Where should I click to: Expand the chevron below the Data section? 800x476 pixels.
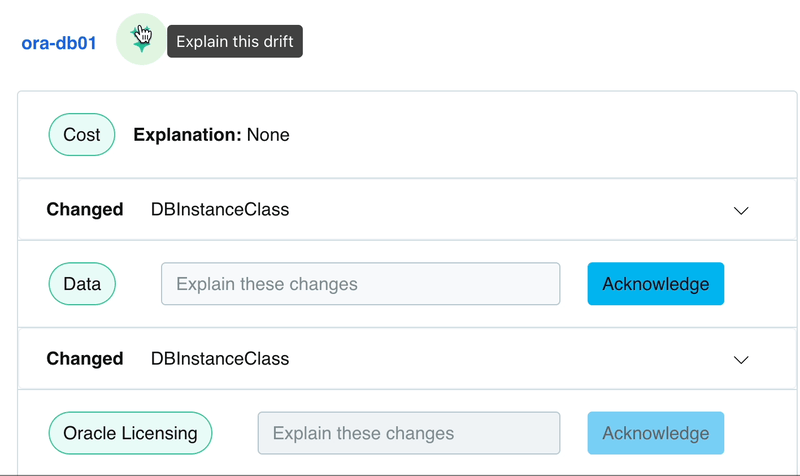click(x=741, y=359)
